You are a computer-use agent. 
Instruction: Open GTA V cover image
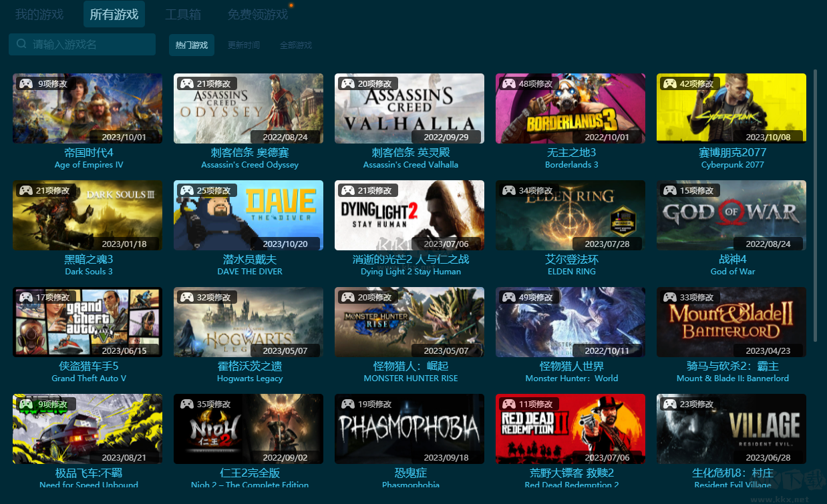[88, 322]
